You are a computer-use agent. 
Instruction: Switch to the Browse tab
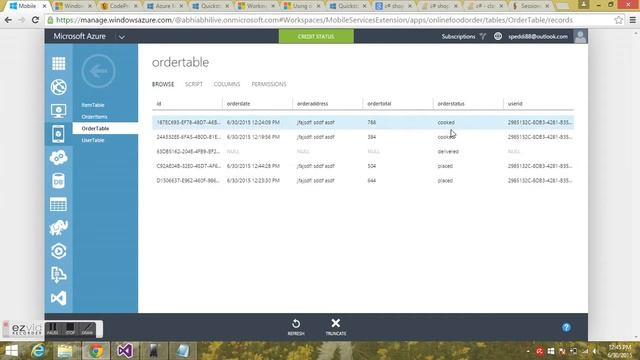pos(163,84)
